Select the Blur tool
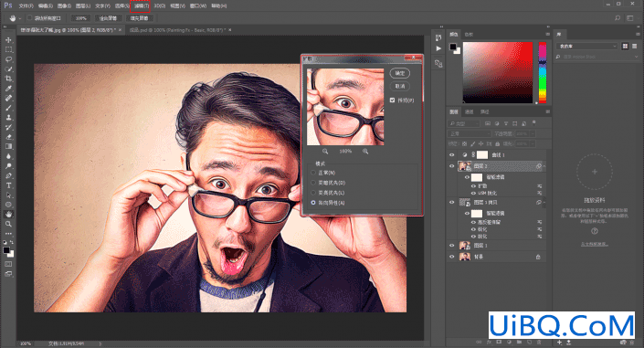 (8, 156)
